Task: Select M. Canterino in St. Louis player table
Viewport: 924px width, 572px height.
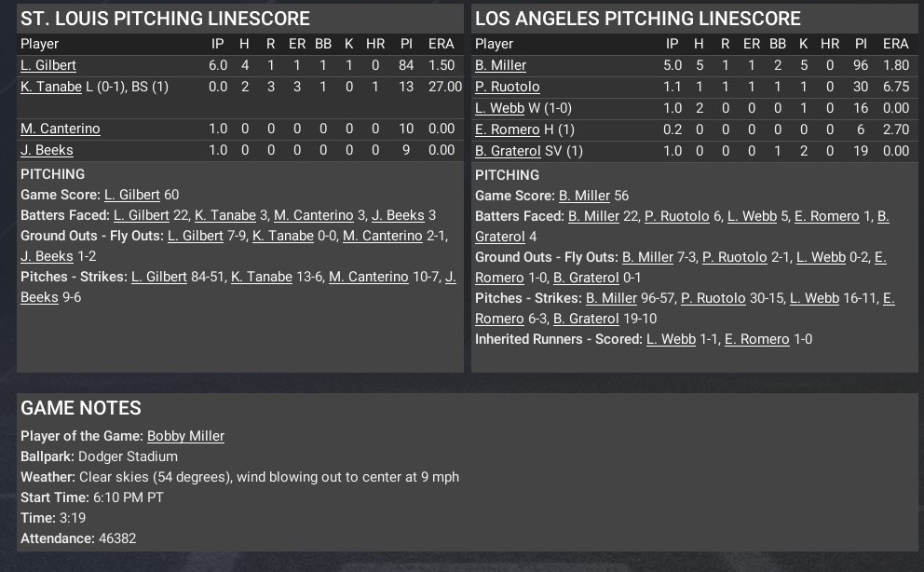Action: pyautogui.click(x=61, y=129)
